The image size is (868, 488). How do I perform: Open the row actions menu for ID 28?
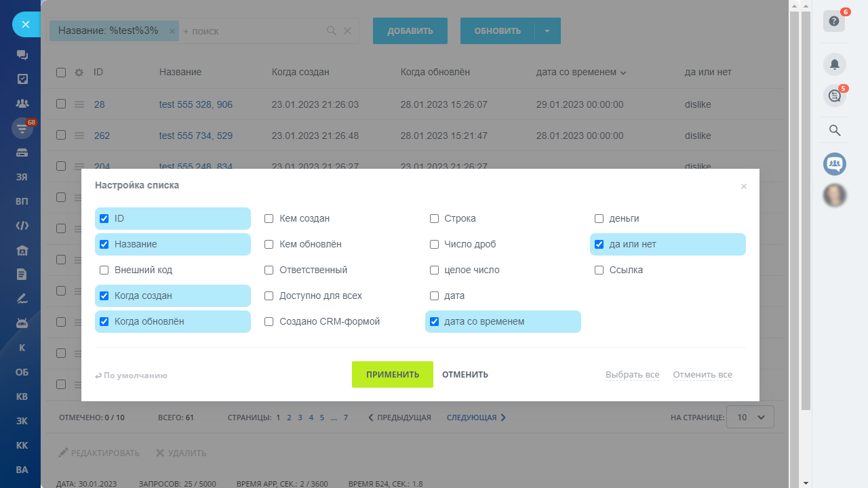coord(79,104)
